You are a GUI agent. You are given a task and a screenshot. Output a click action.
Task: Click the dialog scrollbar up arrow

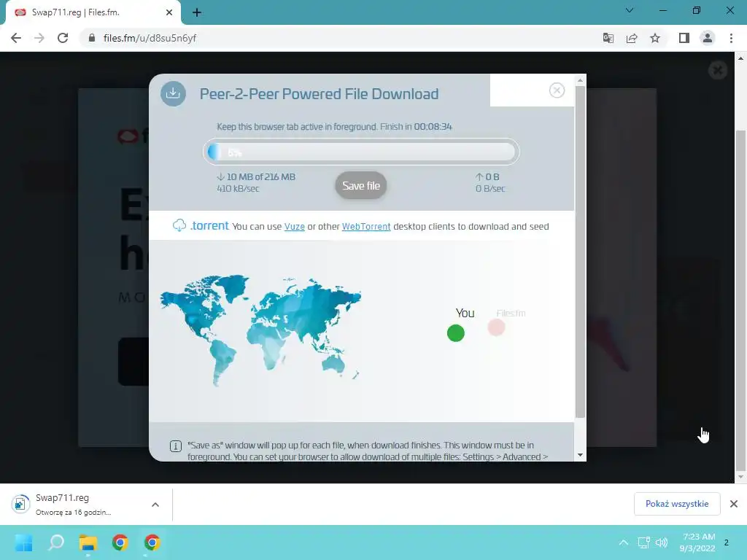pyautogui.click(x=580, y=80)
